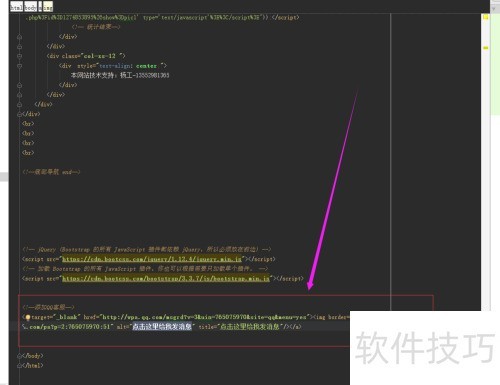Select the a breadcrumb before img
The image size is (500, 385).
click(x=40, y=7)
